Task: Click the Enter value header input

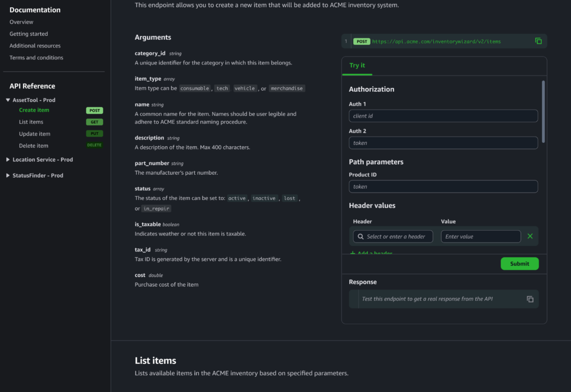Action: [480, 236]
